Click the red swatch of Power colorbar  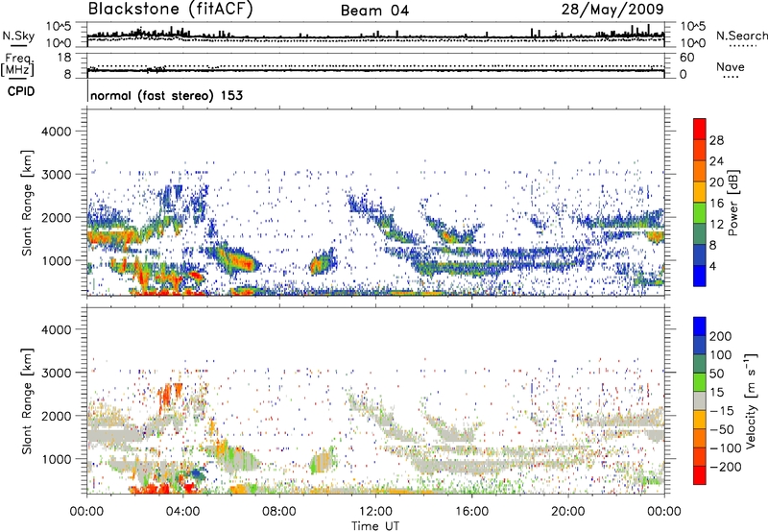pos(700,130)
